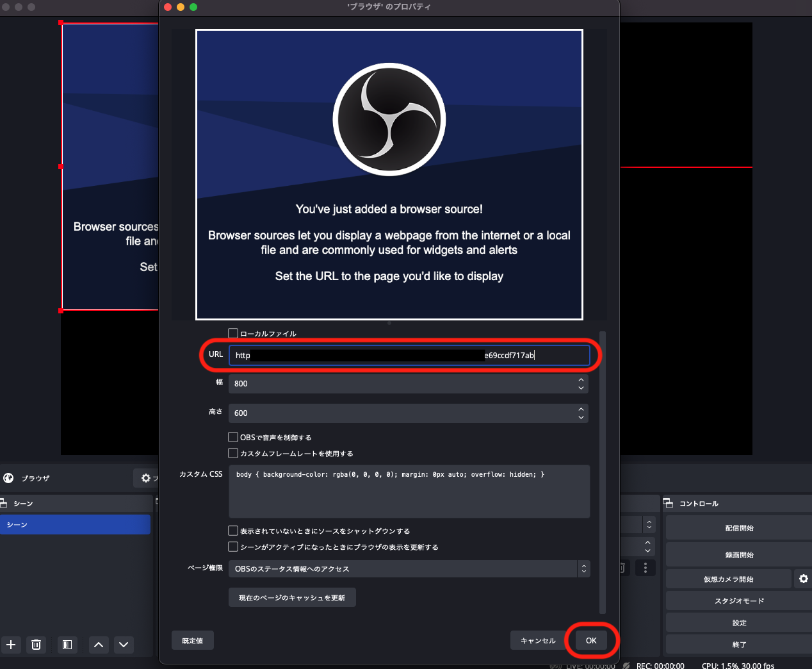
Task: Toggle スタジオモード in the controls dock
Action: 739,601
